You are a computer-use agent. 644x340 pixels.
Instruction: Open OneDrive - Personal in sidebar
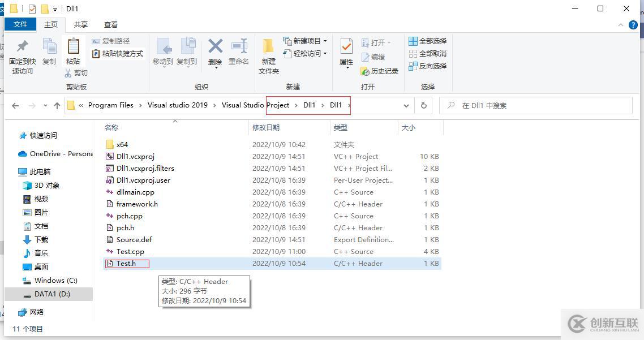click(55, 153)
